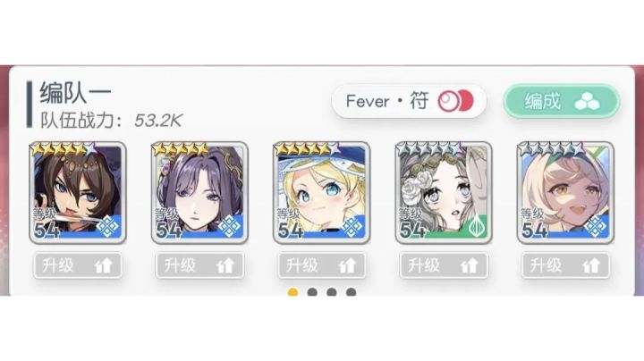Viewport: 644px width, 361px height.
Task: Select the white-rose fourth character card
Action: point(444,192)
